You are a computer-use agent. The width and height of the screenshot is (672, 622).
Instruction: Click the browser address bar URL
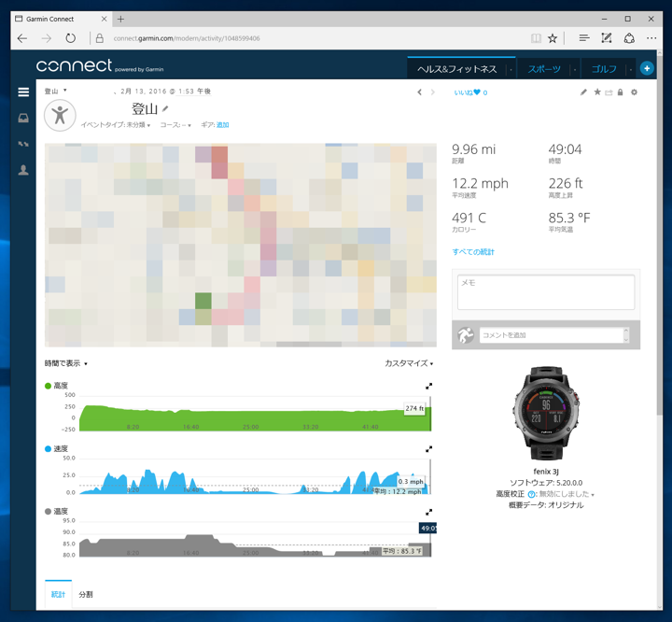pyautogui.click(x=187, y=38)
